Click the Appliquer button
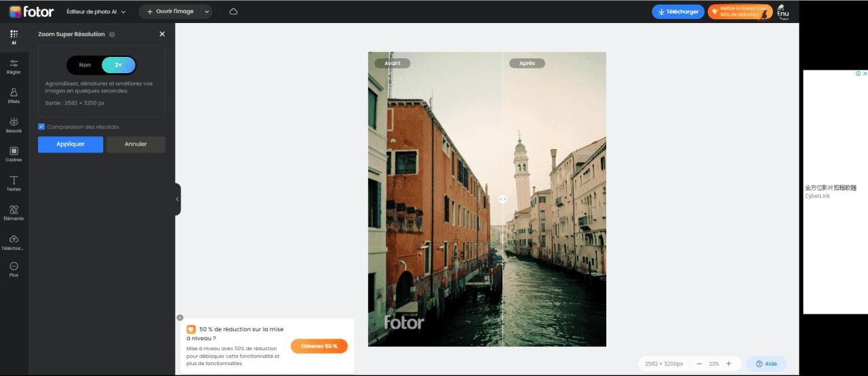 (71, 144)
